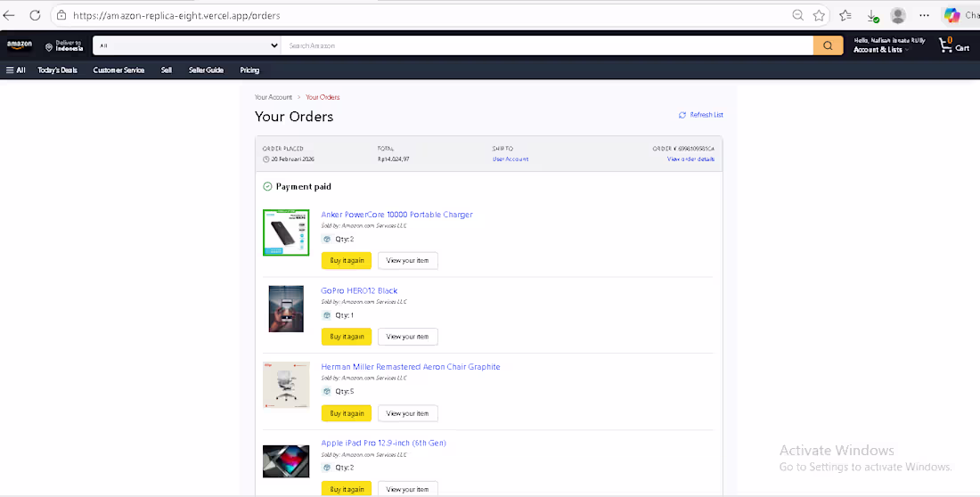Click the Deliver to Indonesia location pin
This screenshot has width=980, height=497.
click(x=49, y=47)
